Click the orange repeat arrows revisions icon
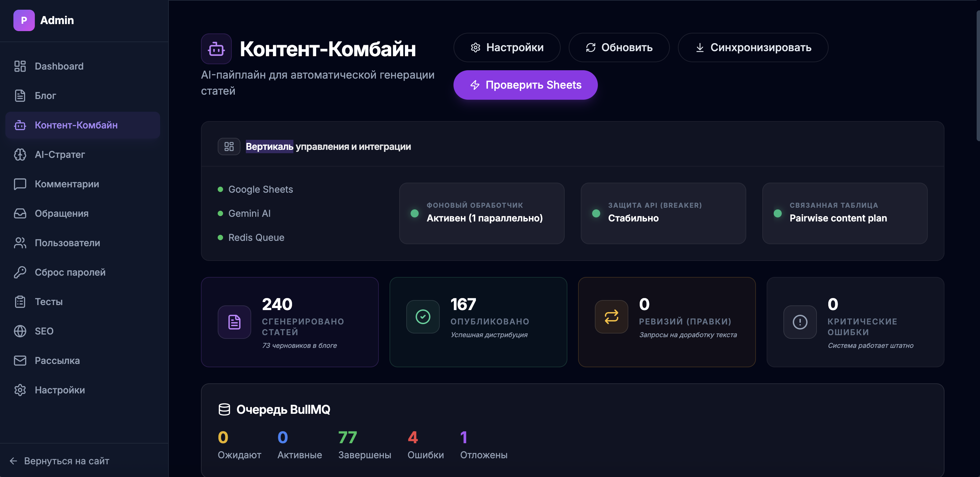 (x=611, y=317)
